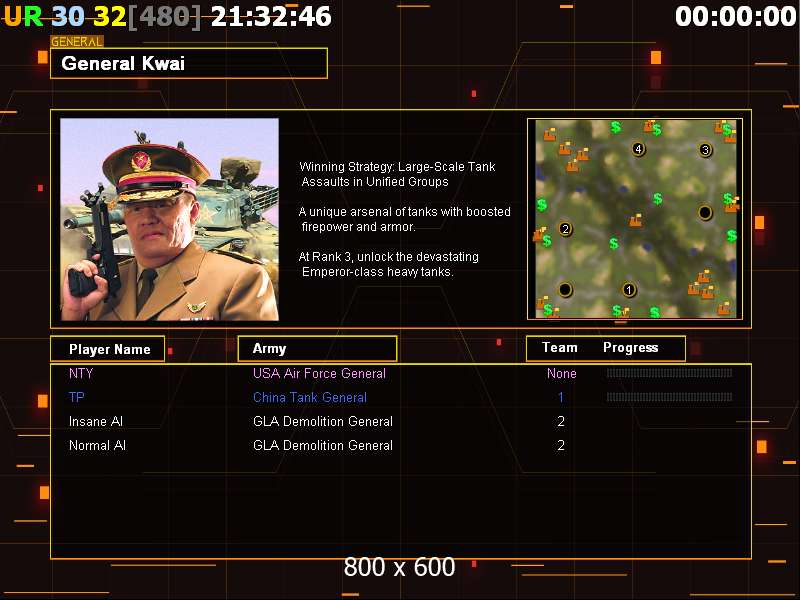The height and width of the screenshot is (600, 800).
Task: Click the minimap preview
Action: coord(635,219)
